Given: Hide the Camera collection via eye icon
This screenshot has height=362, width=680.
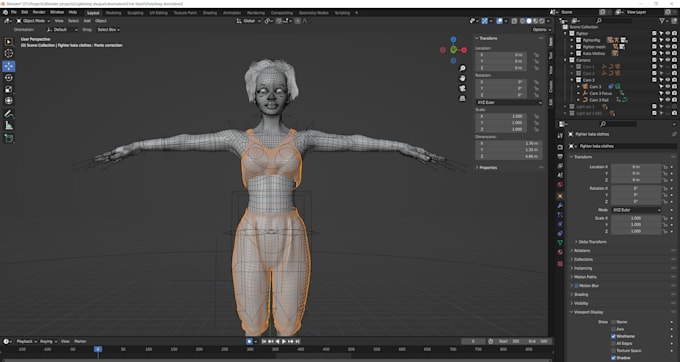Looking at the screenshot, I should point(668,60).
